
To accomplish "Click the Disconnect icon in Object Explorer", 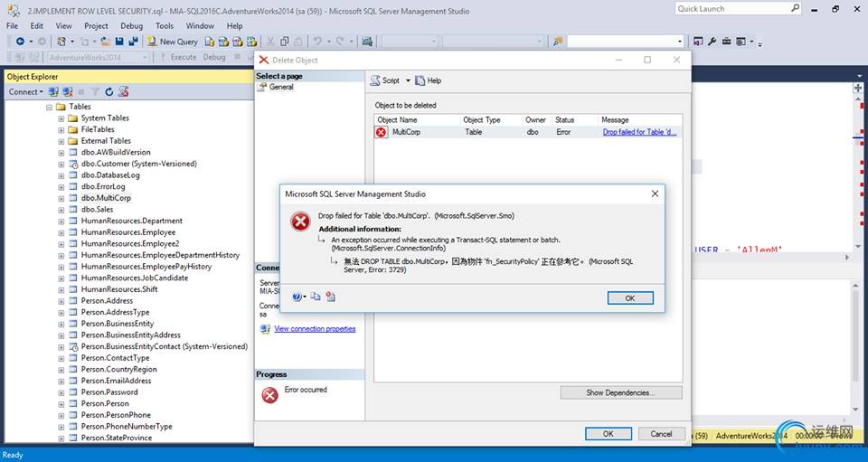I will [68, 92].
